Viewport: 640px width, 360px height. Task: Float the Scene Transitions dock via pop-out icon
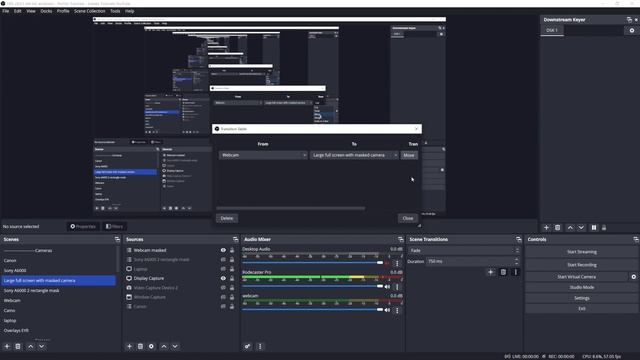point(518,239)
